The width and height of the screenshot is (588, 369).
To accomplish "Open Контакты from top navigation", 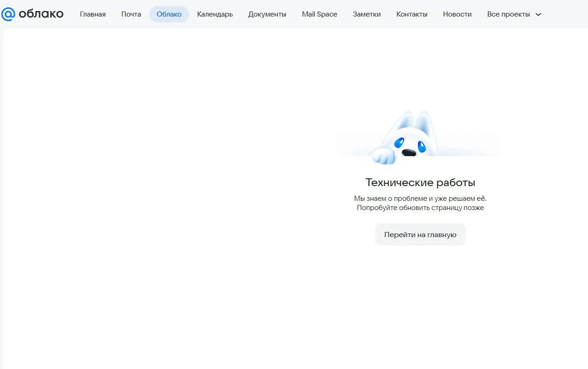I will coord(412,14).
